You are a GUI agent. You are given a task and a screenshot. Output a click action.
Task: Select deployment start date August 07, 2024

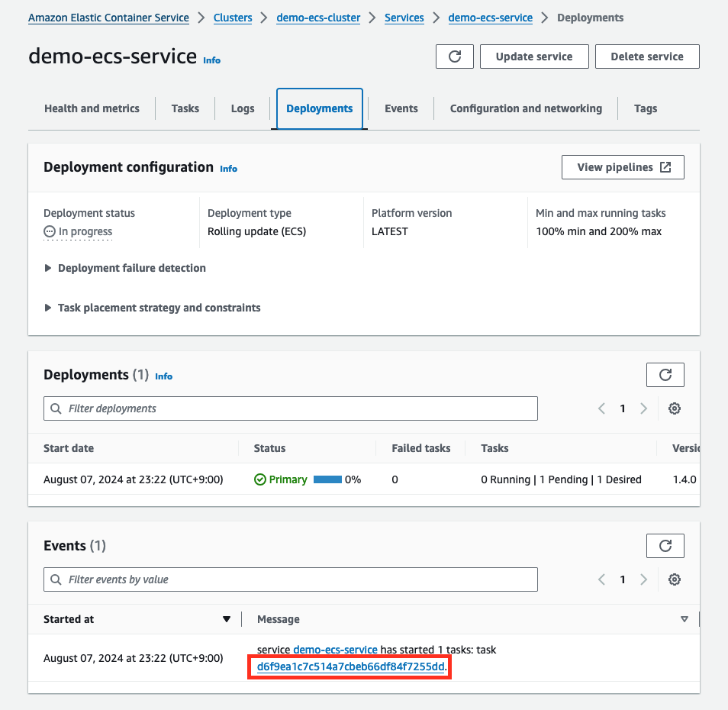[x=134, y=479]
